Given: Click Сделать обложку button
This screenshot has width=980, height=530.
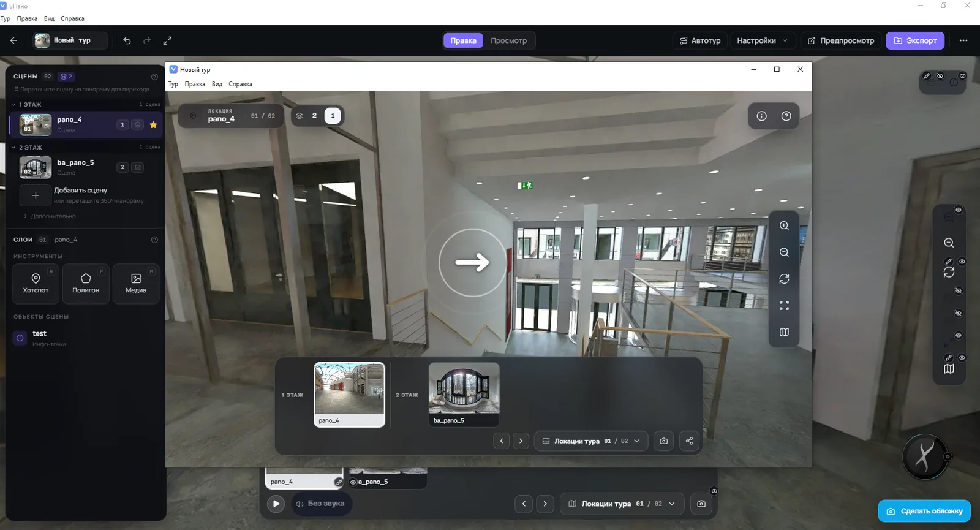Looking at the screenshot, I should point(924,511).
